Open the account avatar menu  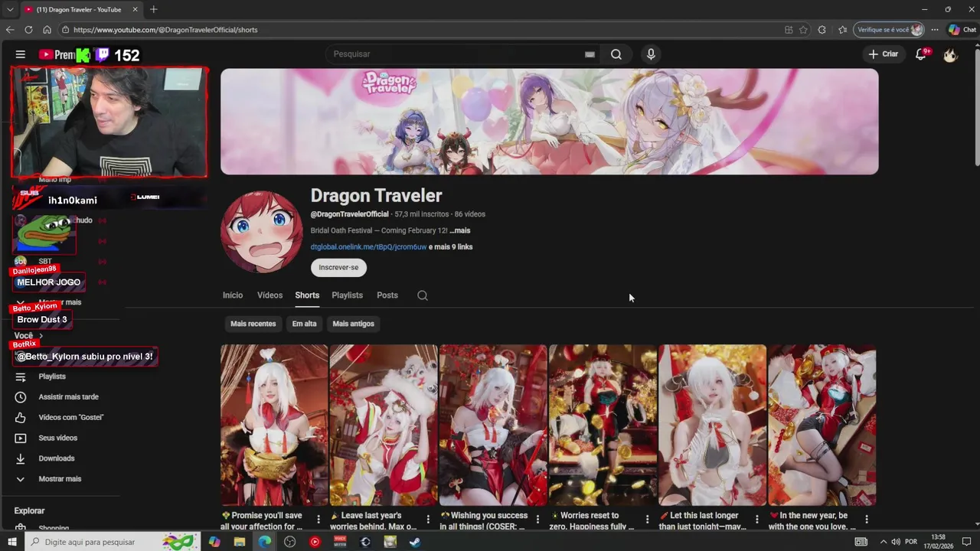tap(950, 54)
